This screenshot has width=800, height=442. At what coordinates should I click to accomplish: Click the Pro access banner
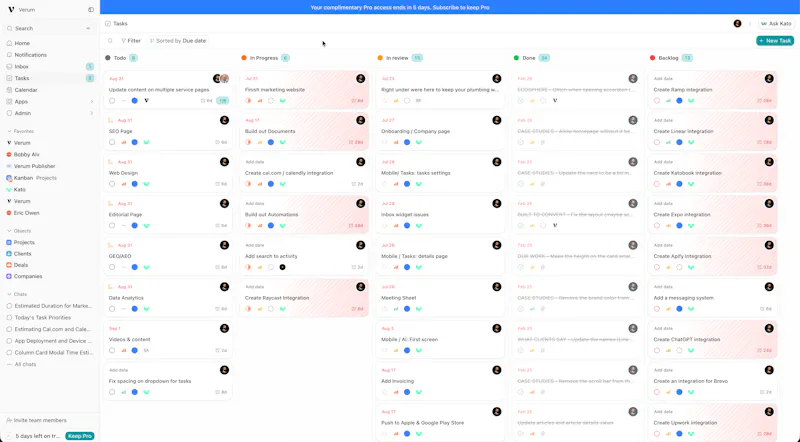pyautogui.click(x=399, y=7)
